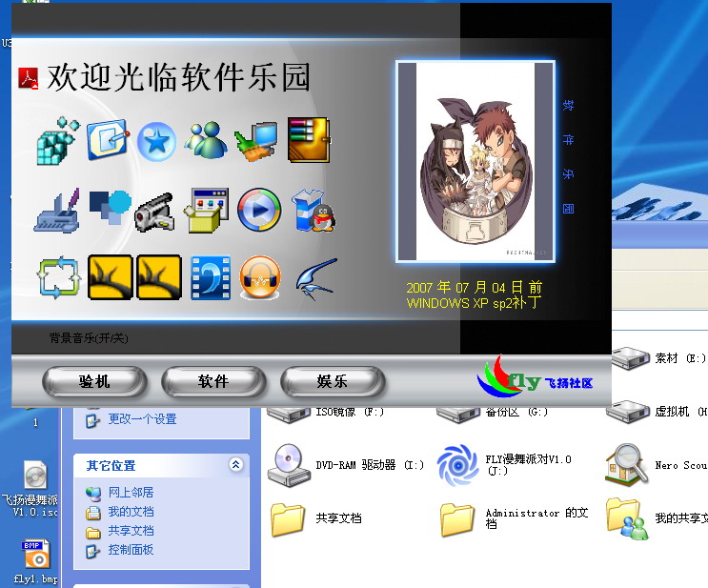Open the video camcorder icon

tap(155, 212)
